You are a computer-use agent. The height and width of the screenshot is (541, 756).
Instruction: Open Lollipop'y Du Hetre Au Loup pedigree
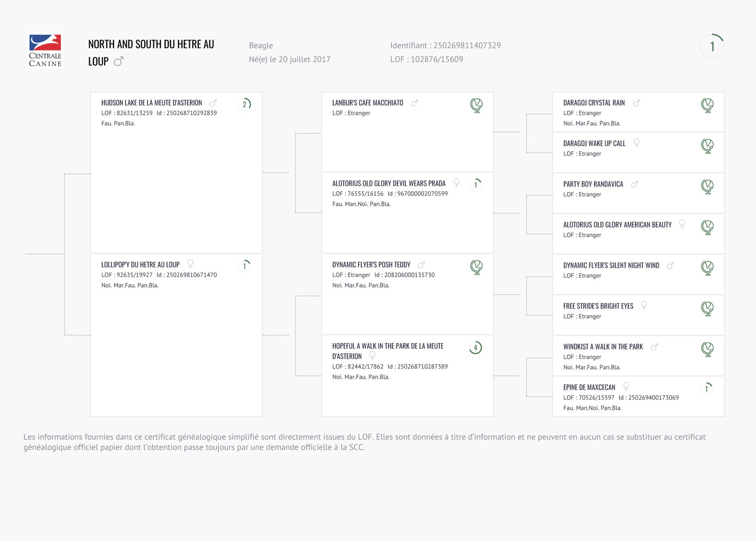[140, 265]
